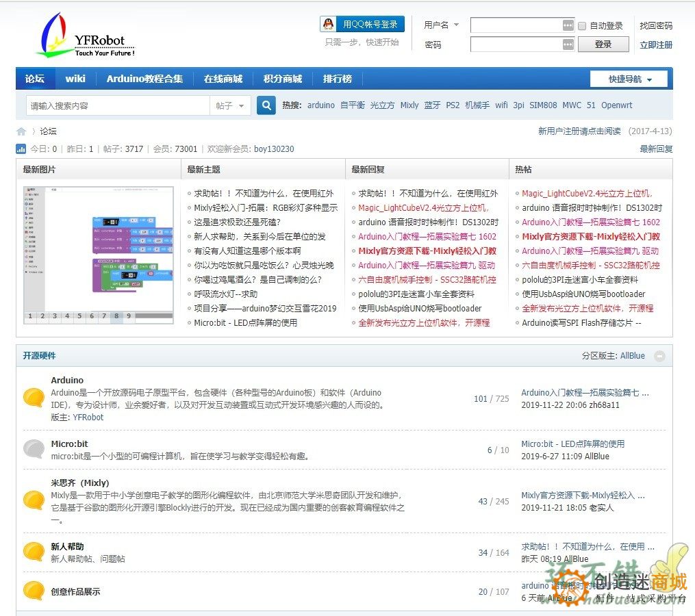Click the 论坛 breadcrumb link

[x=48, y=131]
